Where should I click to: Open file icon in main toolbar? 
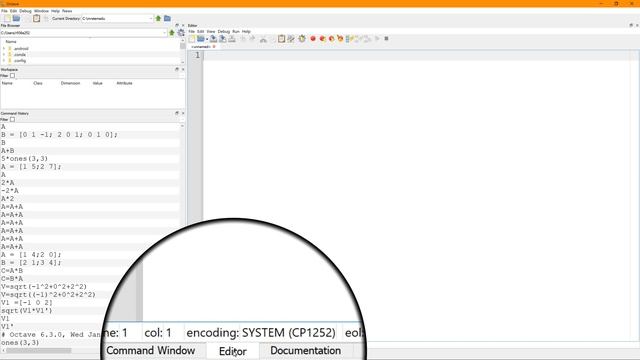[x=16, y=18]
